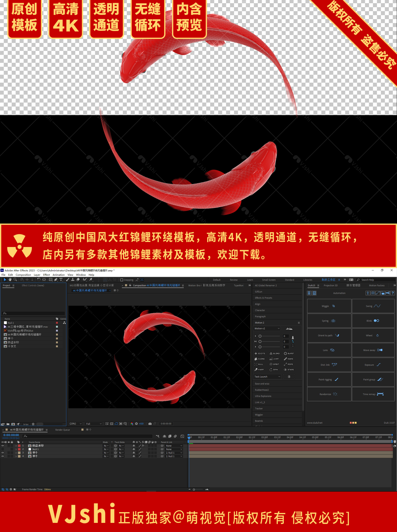Click the EXCITE button in Motion 2
The width and height of the screenshot is (397, 532).
pos(260,353)
